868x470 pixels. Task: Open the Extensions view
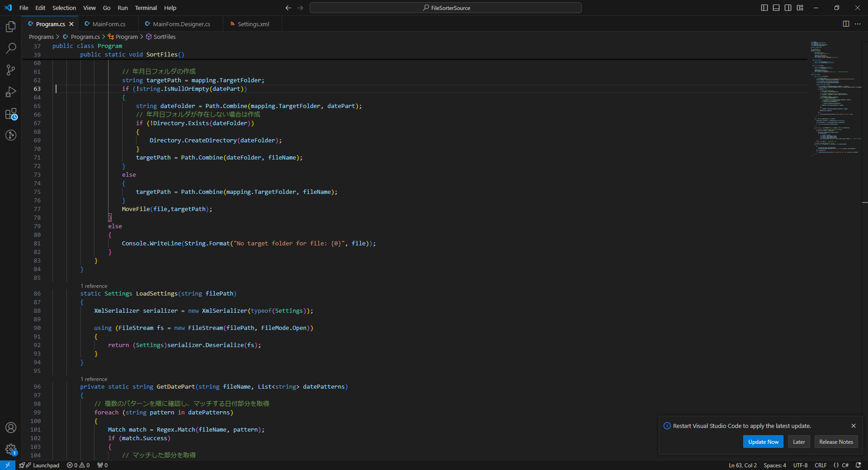tap(11, 114)
